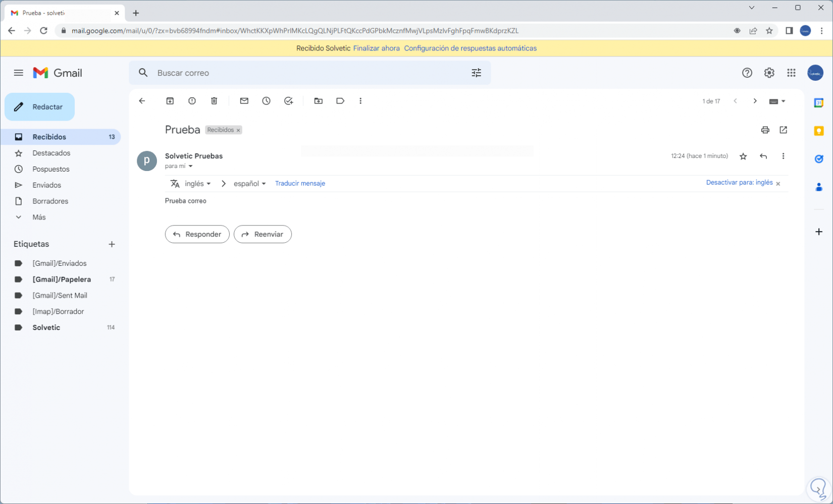The image size is (833, 504).
Task: Open the Move to folder icon
Action: [x=319, y=101]
